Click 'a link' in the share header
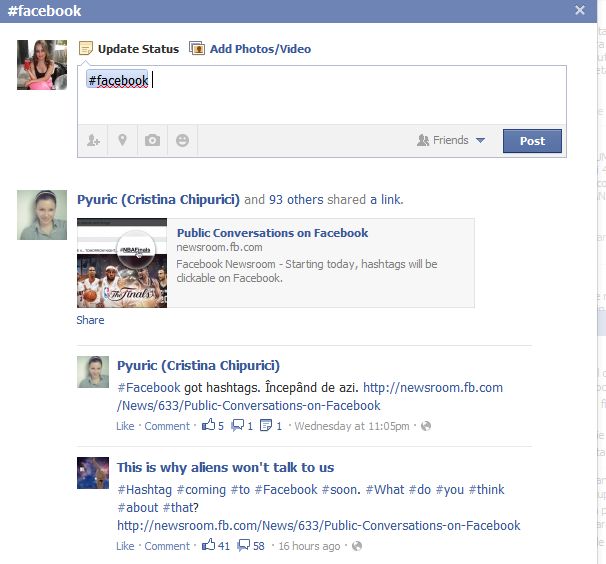Viewport: 606px width, 564px height. 386,199
